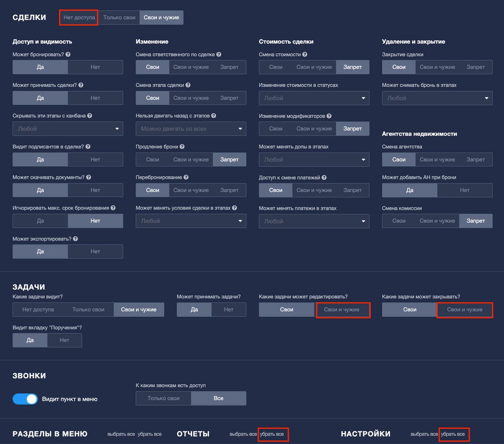Select 'Нет доступа' for Сделки
Viewport: 504px width, 444px height.
[x=79, y=17]
